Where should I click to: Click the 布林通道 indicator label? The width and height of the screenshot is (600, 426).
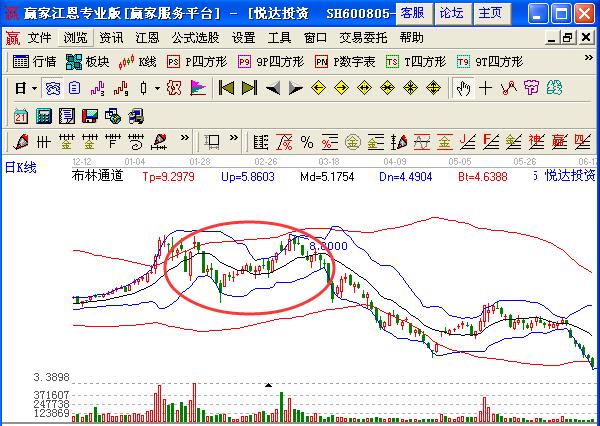click(x=98, y=175)
